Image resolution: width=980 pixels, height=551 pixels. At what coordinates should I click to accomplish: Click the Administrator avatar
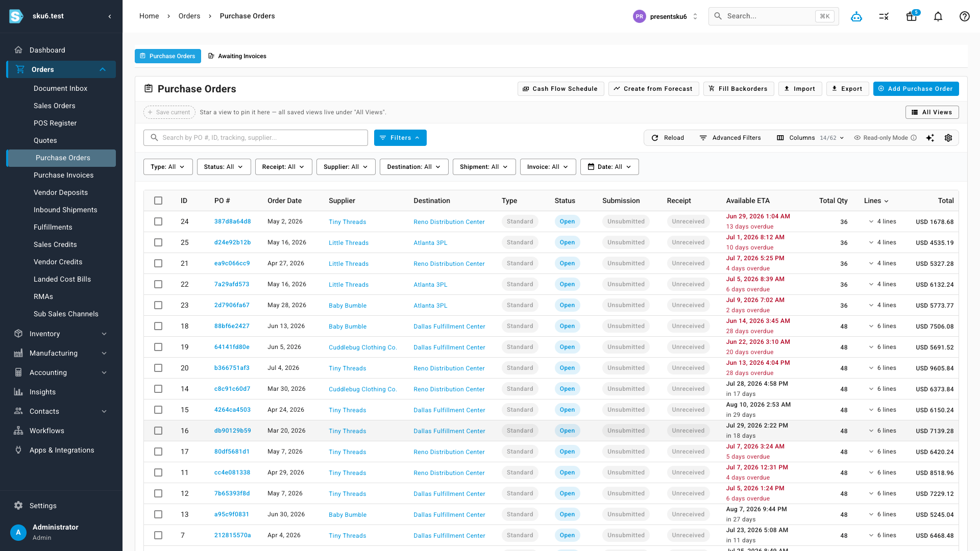click(x=18, y=532)
